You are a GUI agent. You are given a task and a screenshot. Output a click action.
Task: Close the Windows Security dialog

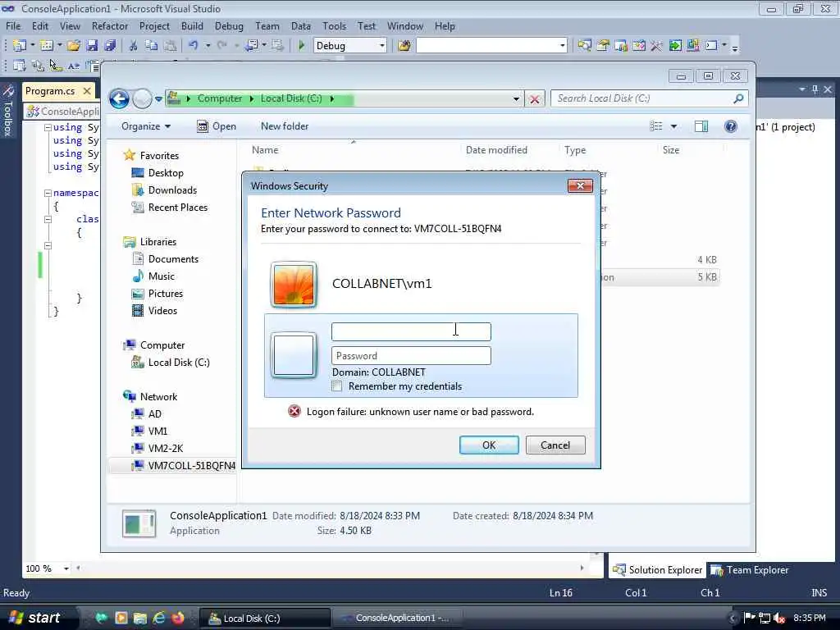580,186
